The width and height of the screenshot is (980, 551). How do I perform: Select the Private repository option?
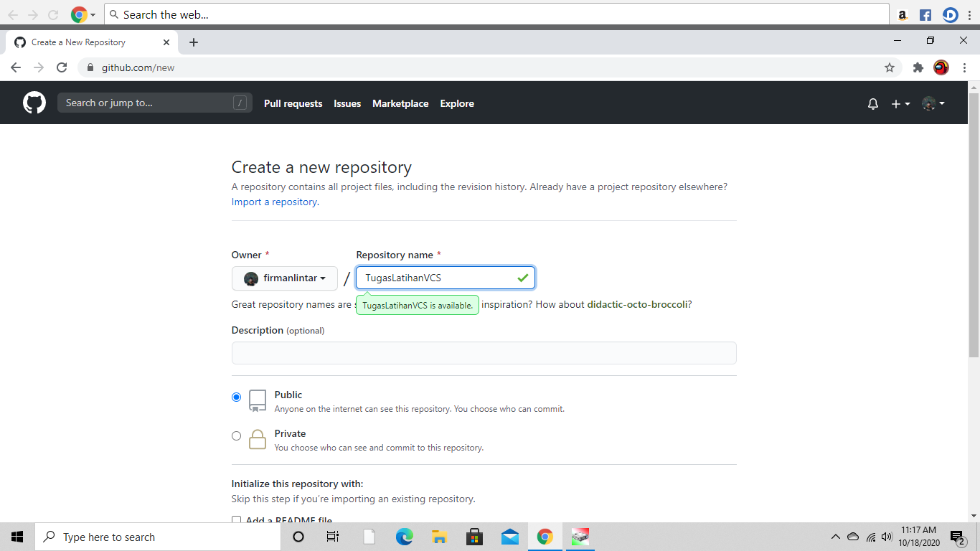[236, 435]
